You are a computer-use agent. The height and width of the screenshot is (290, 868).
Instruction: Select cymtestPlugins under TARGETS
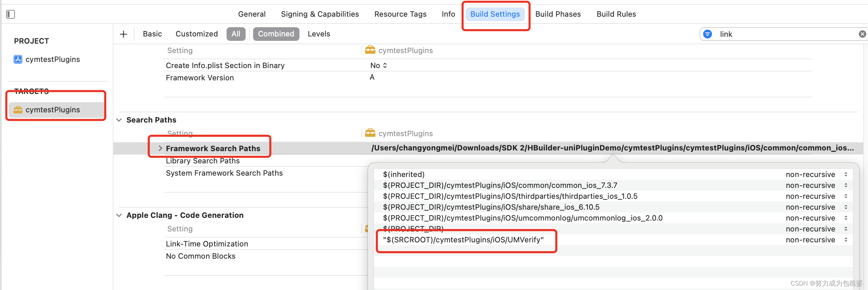pos(56,110)
